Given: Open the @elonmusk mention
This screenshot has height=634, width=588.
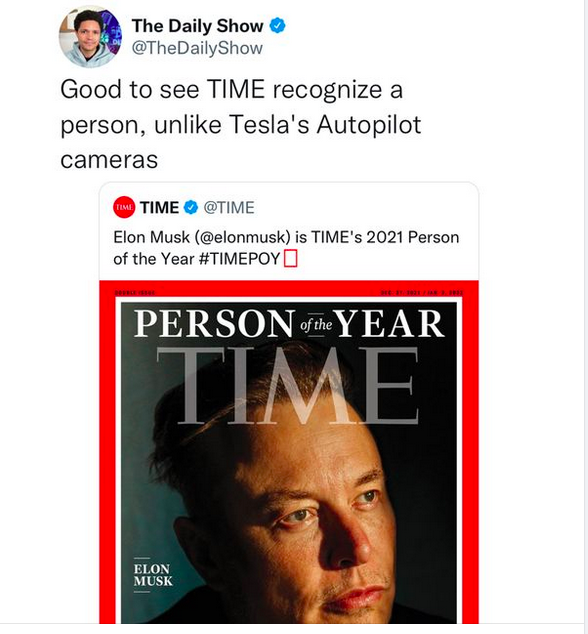Looking at the screenshot, I should click(242, 237).
